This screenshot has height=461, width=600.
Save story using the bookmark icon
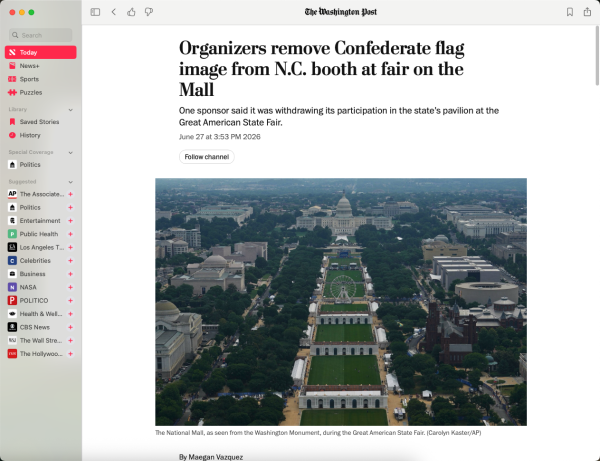(x=570, y=12)
